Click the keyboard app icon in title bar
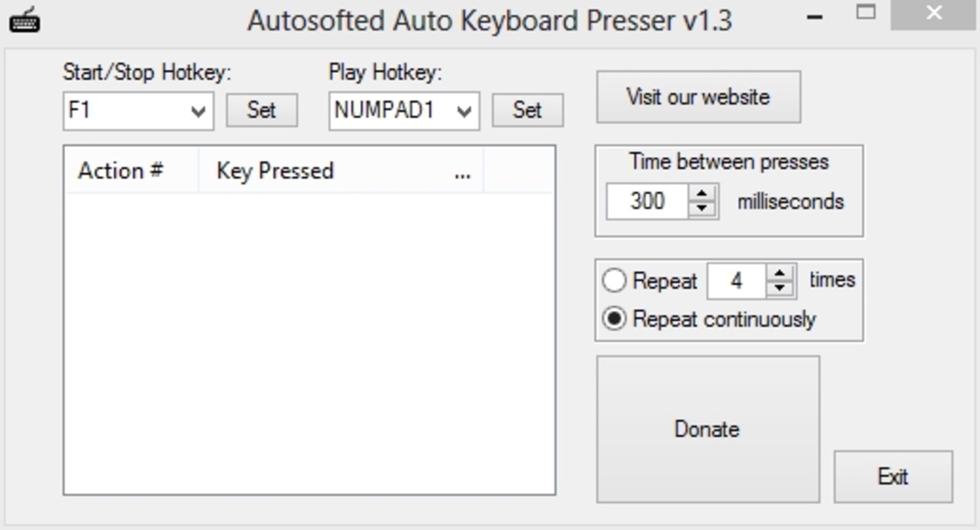980x530 pixels. (x=24, y=19)
